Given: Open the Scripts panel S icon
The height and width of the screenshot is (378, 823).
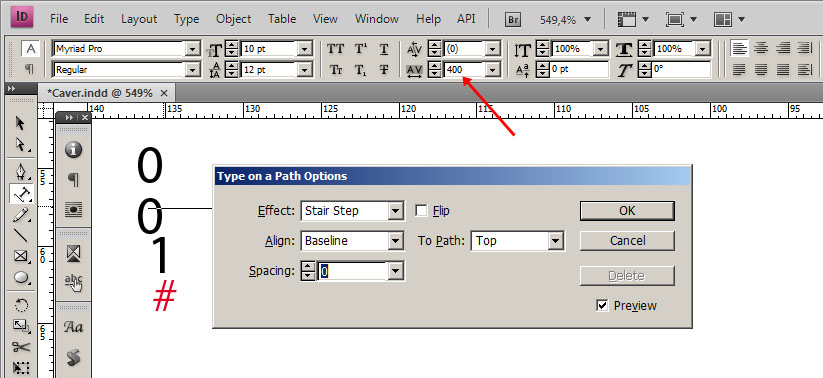Looking at the screenshot, I should [73, 358].
